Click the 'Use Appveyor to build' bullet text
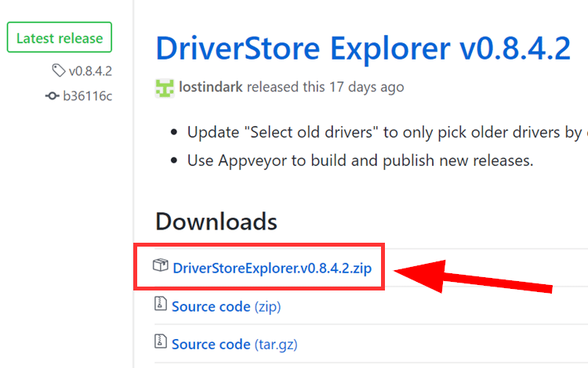Image resolution: width=588 pixels, height=368 pixels. click(x=360, y=161)
